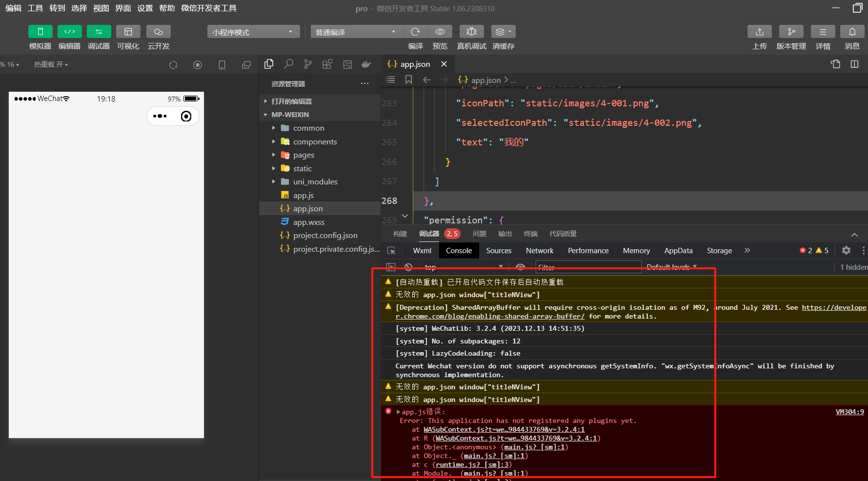Fold the code at line 269
This screenshot has height=481, width=868.
pyautogui.click(x=405, y=216)
